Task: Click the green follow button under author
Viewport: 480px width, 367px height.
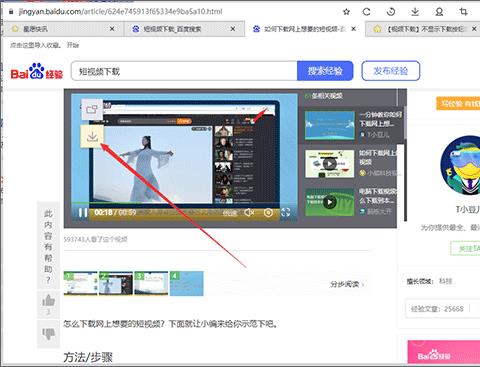Action: [465, 248]
